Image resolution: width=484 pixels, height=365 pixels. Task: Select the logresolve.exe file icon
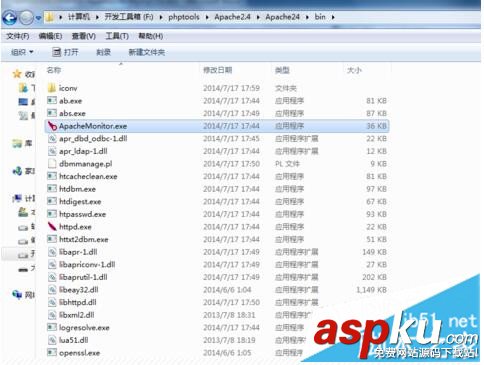[x=52, y=327]
